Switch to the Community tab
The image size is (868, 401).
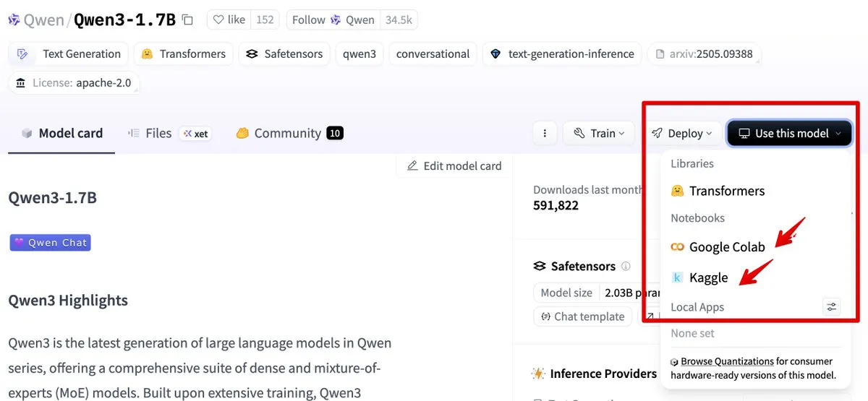coord(289,134)
